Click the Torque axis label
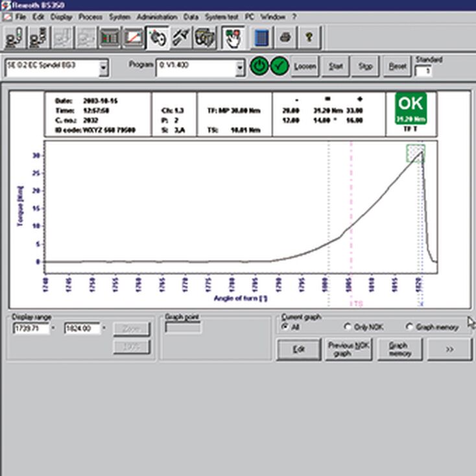 20,206
